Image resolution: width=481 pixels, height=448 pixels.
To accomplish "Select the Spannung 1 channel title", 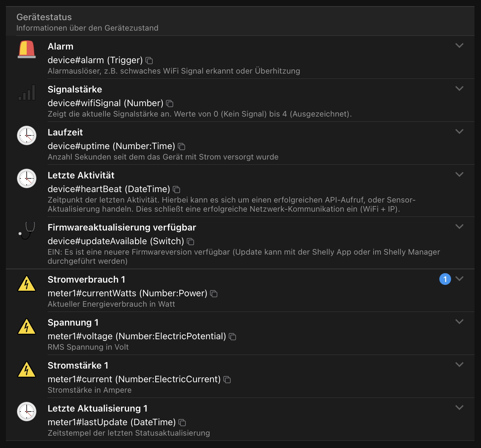I will coord(73,323).
